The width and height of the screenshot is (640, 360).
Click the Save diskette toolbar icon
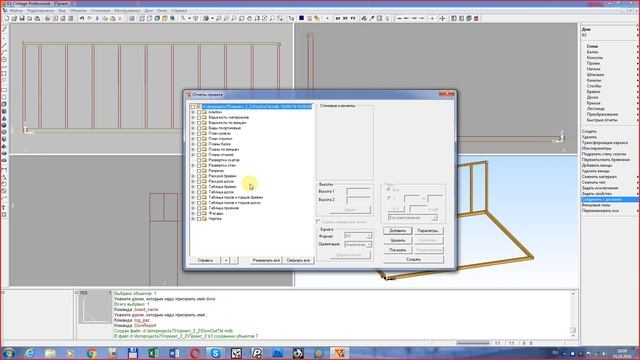pyautogui.click(x=22, y=18)
